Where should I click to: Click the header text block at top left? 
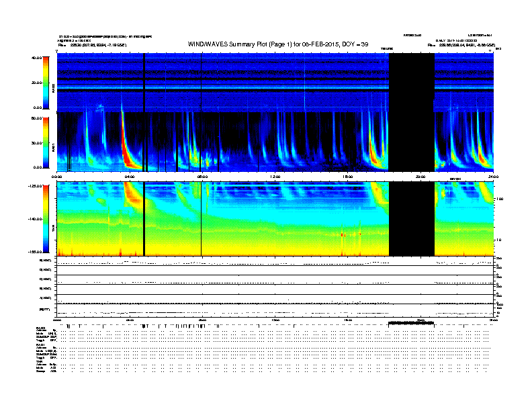click(105, 40)
